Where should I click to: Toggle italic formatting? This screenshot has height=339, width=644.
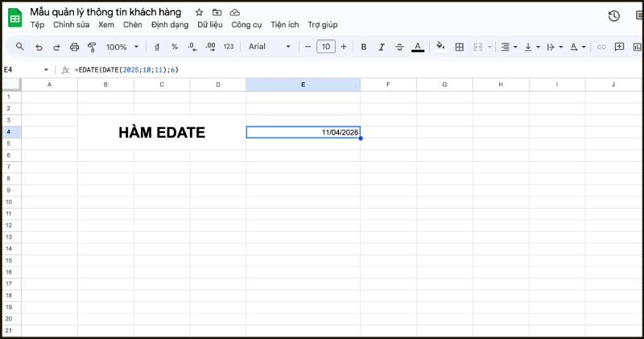point(382,48)
